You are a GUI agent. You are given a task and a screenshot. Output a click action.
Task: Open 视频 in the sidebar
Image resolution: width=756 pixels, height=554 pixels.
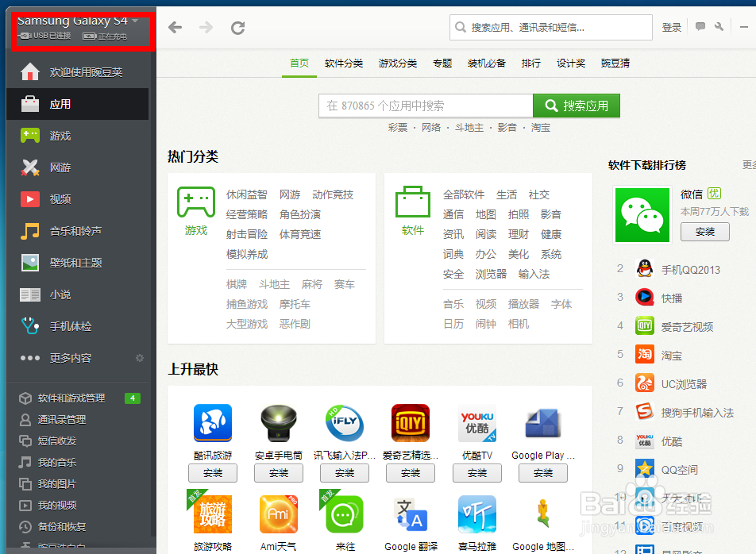point(77,199)
